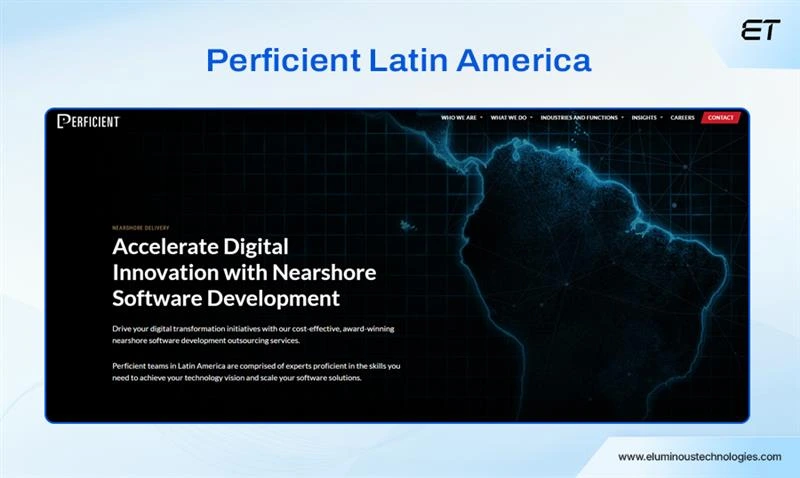Viewport: 800px width, 478px height.
Task: Click the 'Drive your digital transformation' paragraph
Action: (x=253, y=335)
